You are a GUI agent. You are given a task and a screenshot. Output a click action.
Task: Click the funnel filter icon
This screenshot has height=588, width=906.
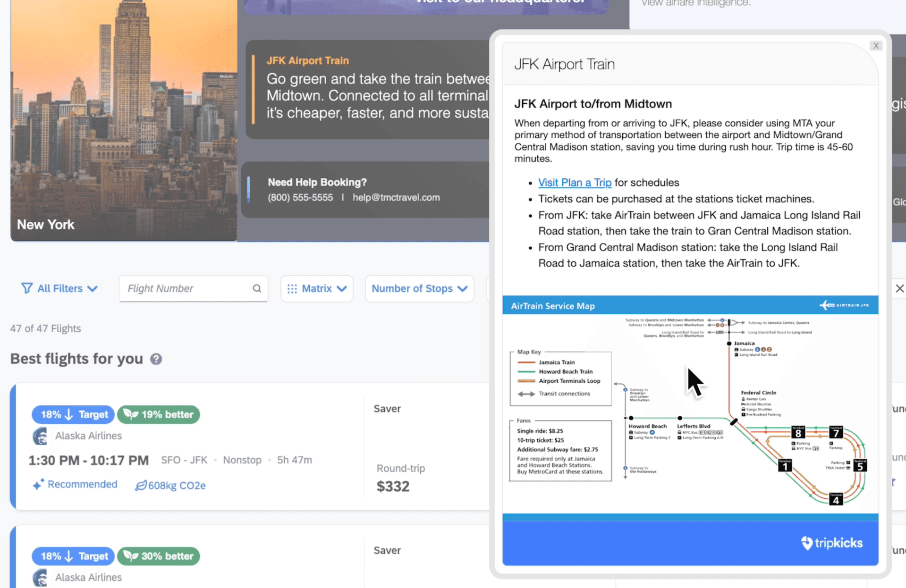tap(27, 288)
